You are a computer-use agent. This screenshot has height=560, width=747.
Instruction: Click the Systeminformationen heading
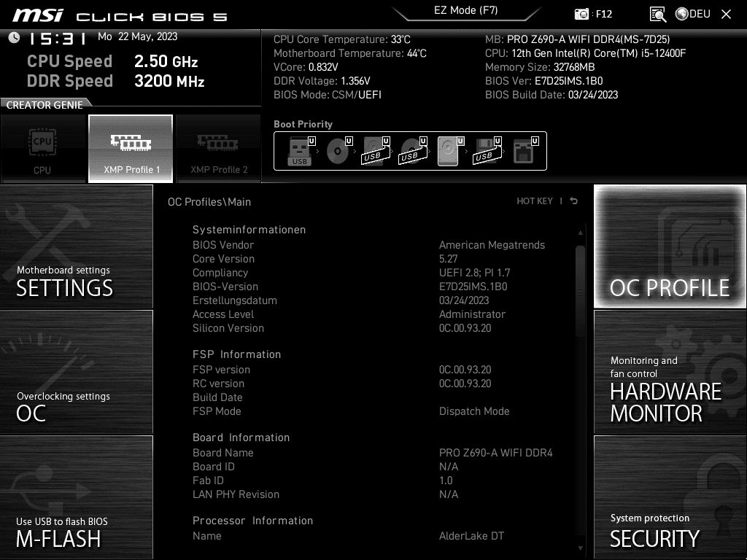click(249, 230)
